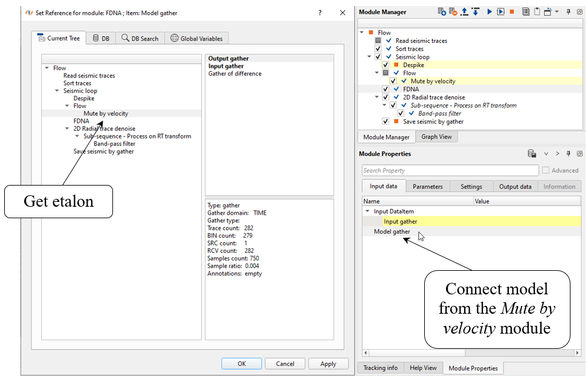The image size is (588, 379).
Task: Collapse Seismic loop in the Current Tree
Action: (x=57, y=91)
